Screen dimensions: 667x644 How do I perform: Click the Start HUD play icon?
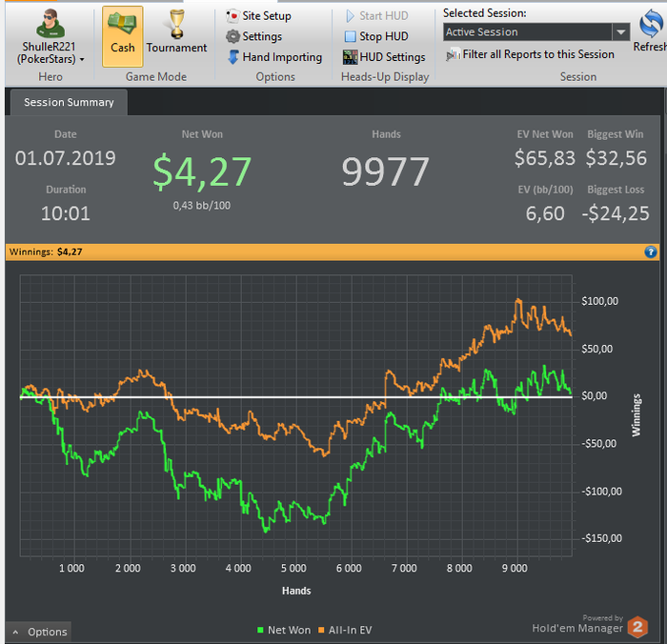350,16
